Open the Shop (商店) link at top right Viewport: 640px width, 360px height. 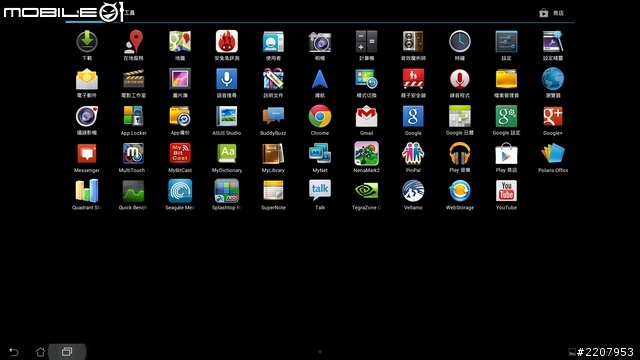tap(551, 13)
